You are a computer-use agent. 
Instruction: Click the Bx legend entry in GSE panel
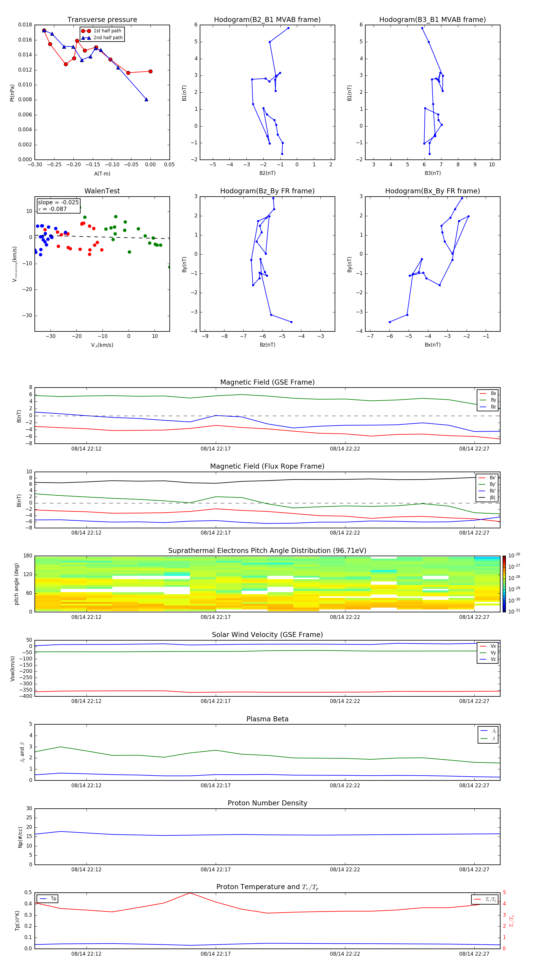[488, 393]
